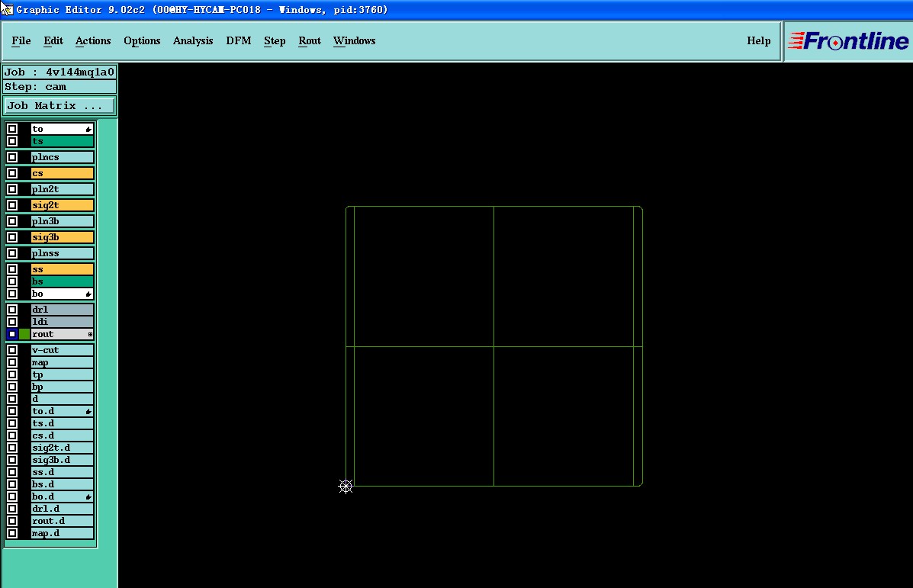The height and width of the screenshot is (588, 913).
Task: Click the Job Matrix ... button
Action: [59, 105]
